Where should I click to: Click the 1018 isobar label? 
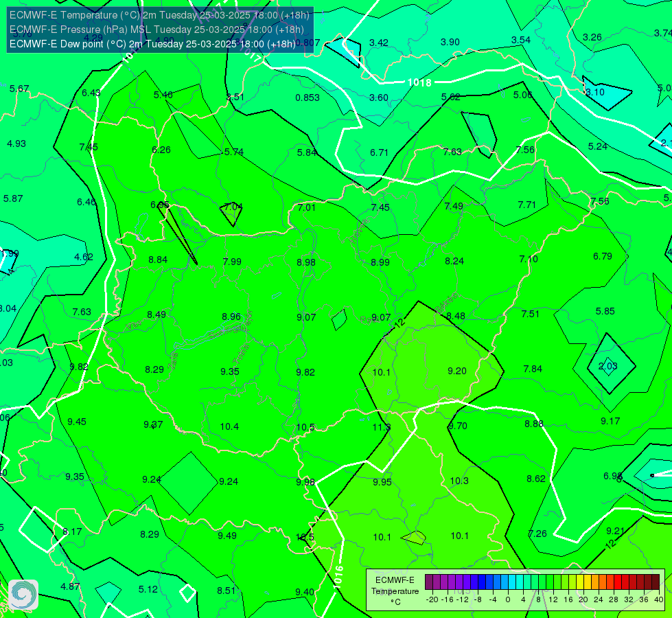tap(419, 82)
